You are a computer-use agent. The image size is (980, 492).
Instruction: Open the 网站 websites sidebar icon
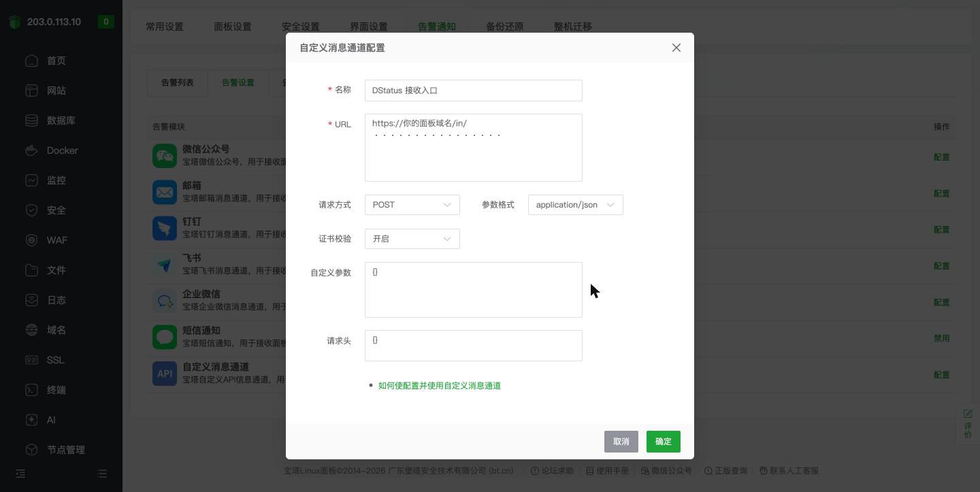click(x=31, y=91)
